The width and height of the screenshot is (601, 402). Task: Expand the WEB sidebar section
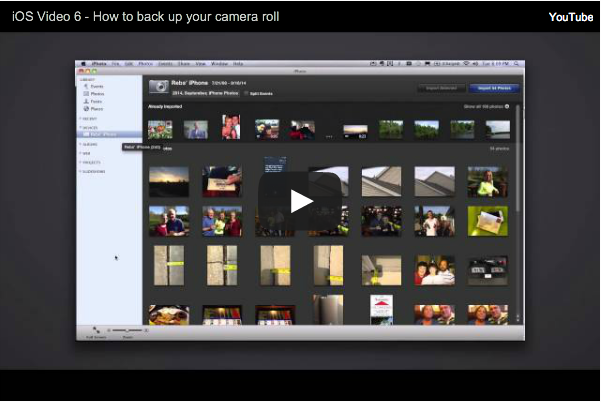coord(80,153)
